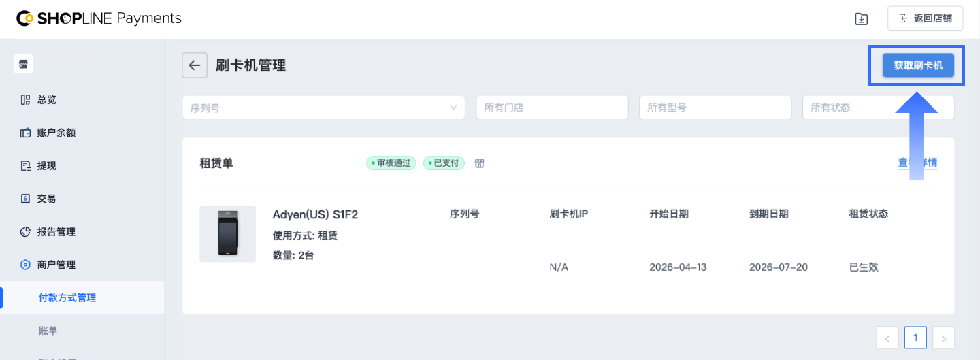Click the 获取刷卡机 button
Viewport: 980px width, 360px height.
click(x=918, y=65)
